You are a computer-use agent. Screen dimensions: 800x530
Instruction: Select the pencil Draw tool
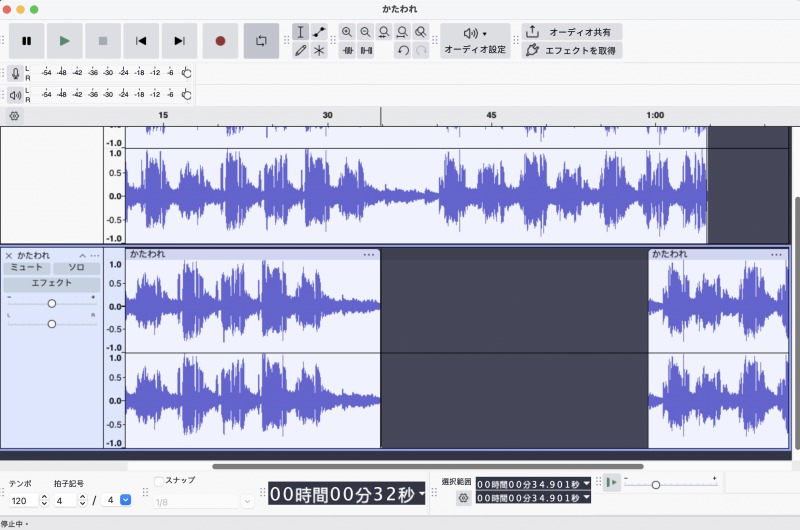tap(301, 50)
